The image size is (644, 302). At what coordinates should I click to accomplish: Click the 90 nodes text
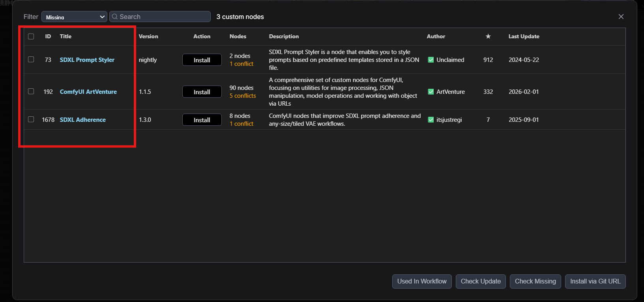241,88
